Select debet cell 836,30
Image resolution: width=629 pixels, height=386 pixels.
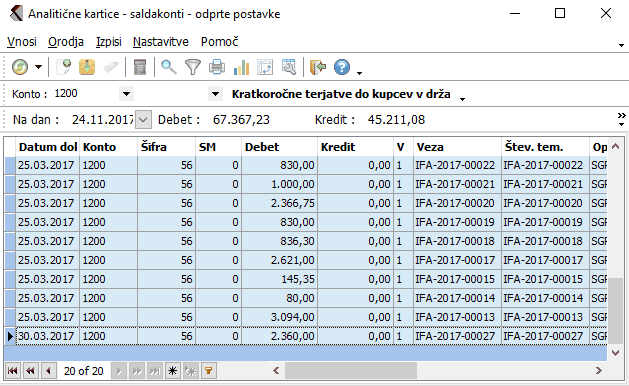click(x=280, y=241)
